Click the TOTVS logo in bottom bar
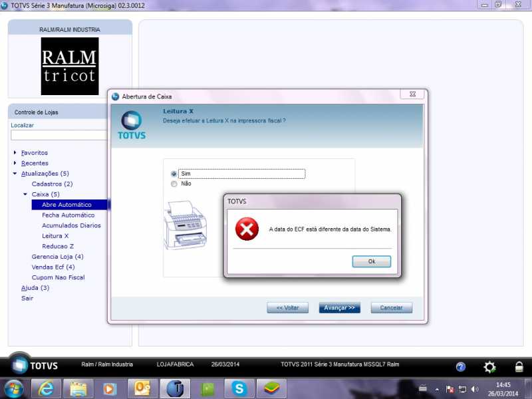 (x=34, y=365)
